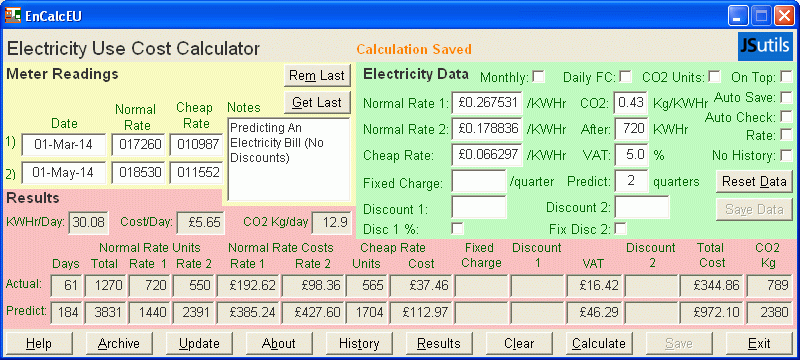Check the Disc 1 % box
Viewport: 800px width, 360px height.
[x=458, y=228]
